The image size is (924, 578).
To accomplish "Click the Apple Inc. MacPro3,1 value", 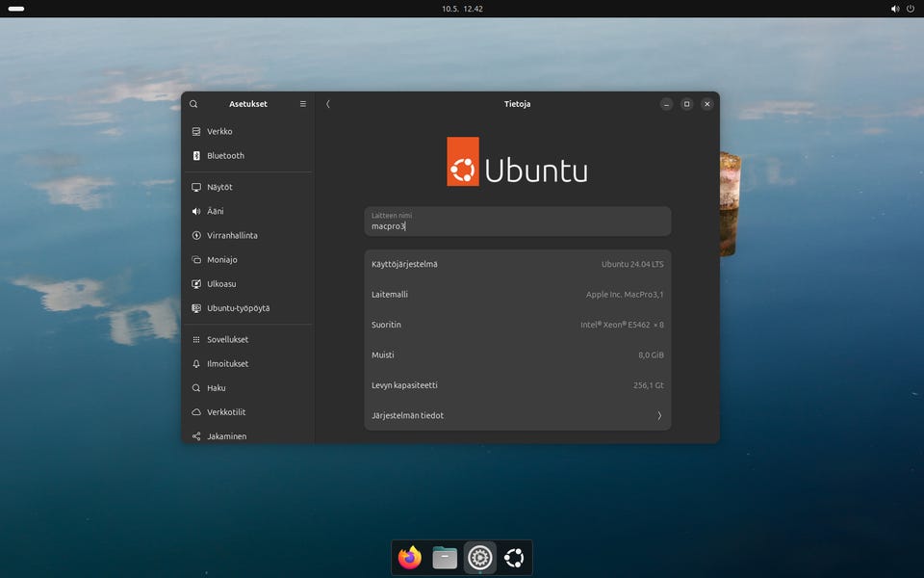I will point(625,295).
